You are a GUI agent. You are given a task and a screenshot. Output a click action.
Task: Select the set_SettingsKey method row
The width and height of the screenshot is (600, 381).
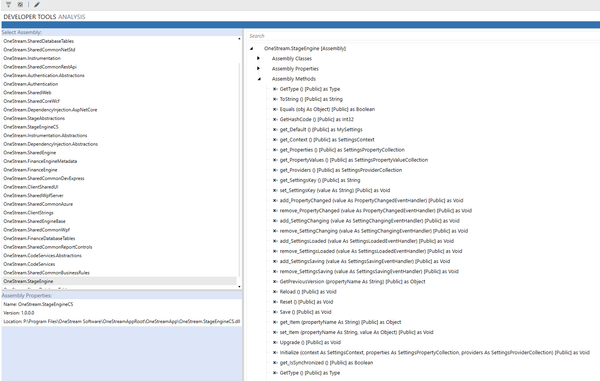(x=335, y=190)
